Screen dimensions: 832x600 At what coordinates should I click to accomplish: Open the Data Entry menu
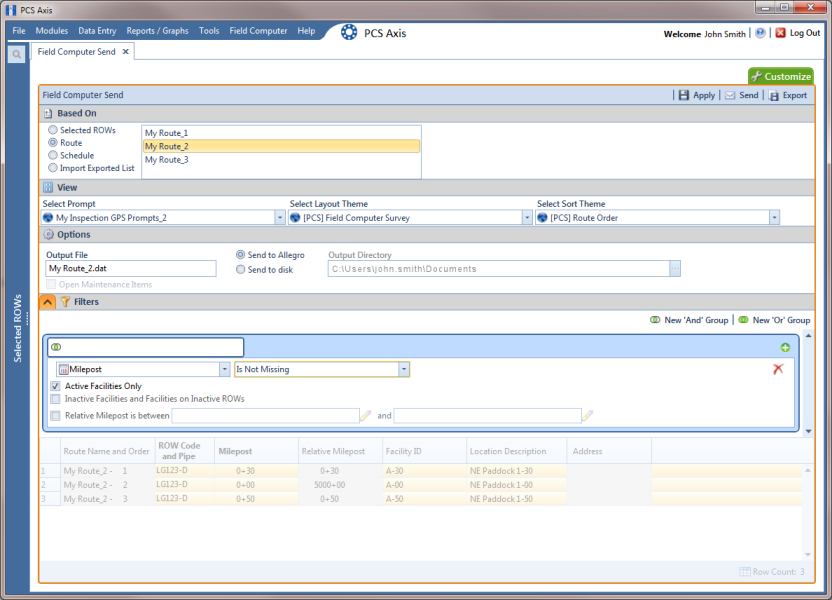[x=97, y=31]
